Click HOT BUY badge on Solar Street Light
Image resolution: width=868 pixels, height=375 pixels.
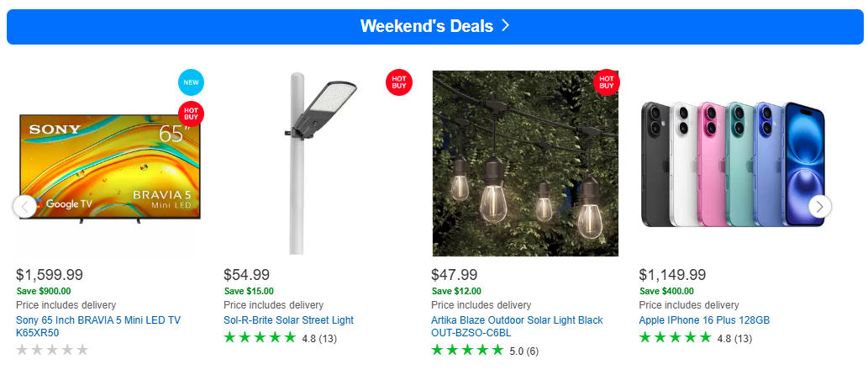[x=398, y=82]
